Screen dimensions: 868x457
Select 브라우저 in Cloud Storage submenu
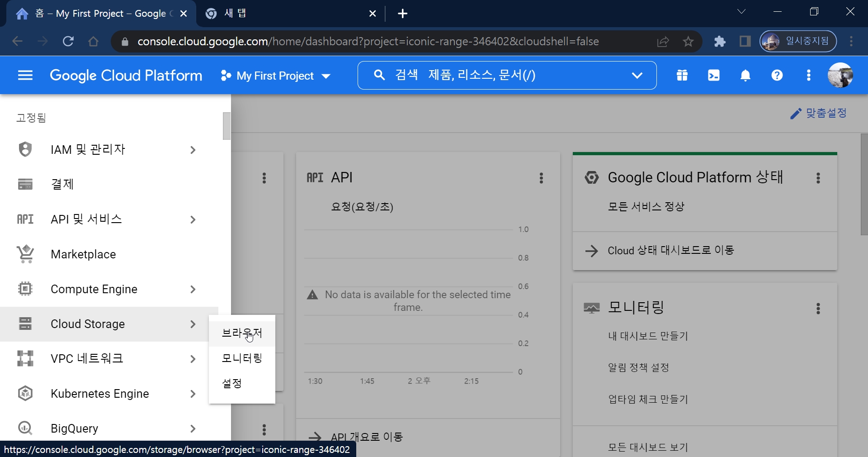coord(242,333)
